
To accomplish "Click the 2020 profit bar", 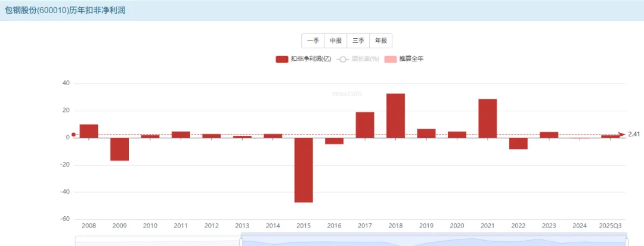I will click(457, 135).
